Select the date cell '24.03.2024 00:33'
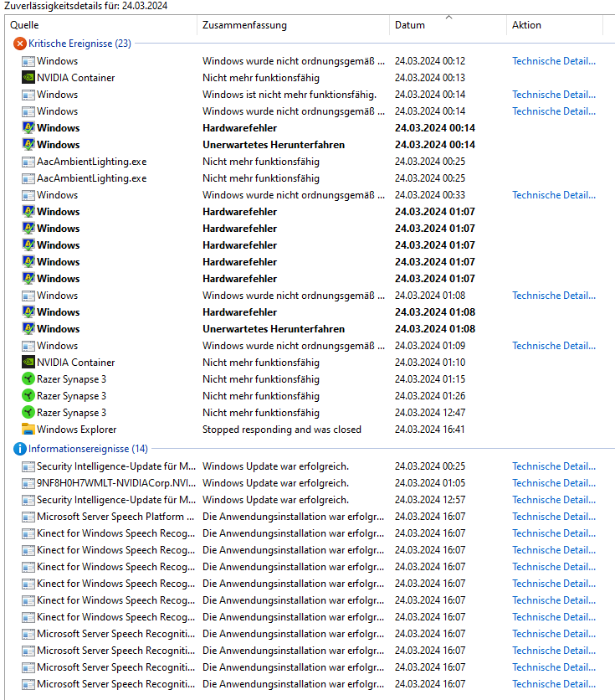The width and height of the screenshot is (615, 700). click(x=430, y=194)
